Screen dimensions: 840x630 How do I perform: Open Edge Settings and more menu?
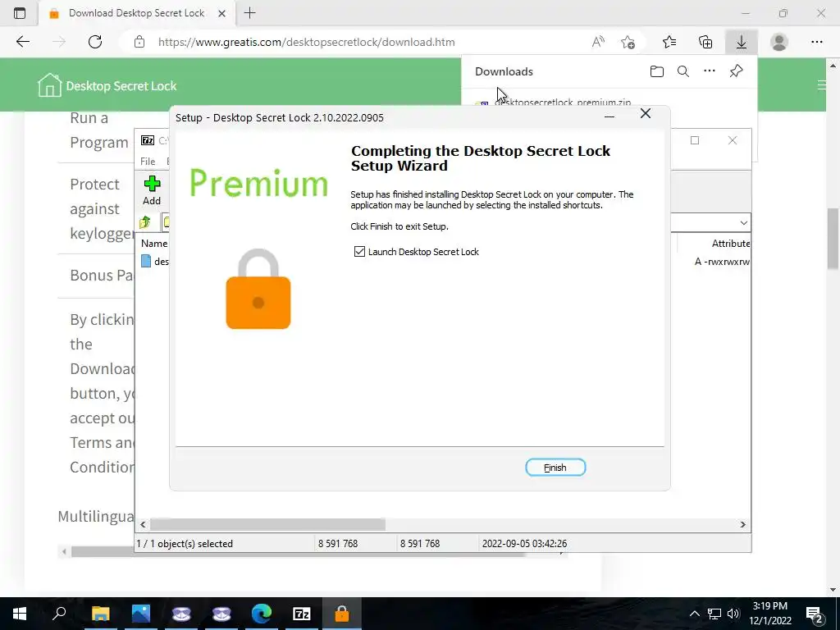pos(816,42)
